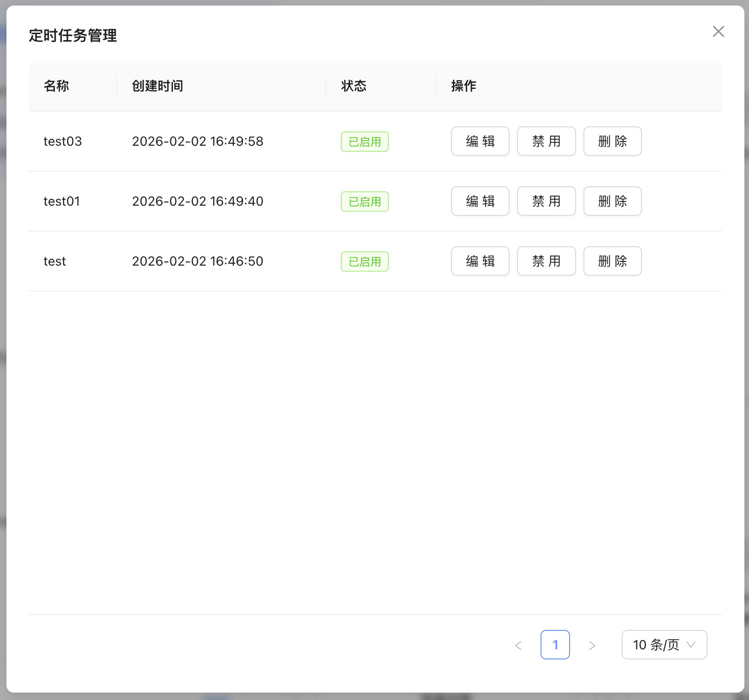Delete the task named test
Viewport: 749px width, 700px height.
(612, 261)
